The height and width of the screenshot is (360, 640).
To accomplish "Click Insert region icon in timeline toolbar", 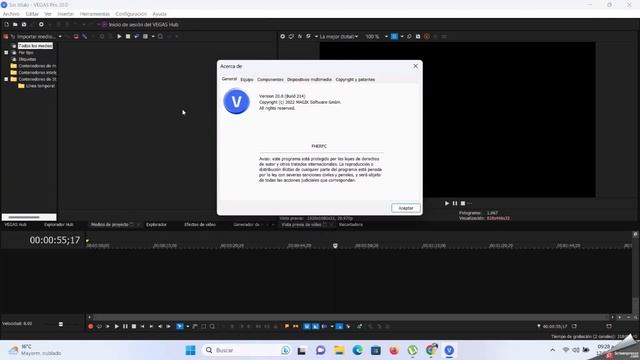I will [296, 327].
